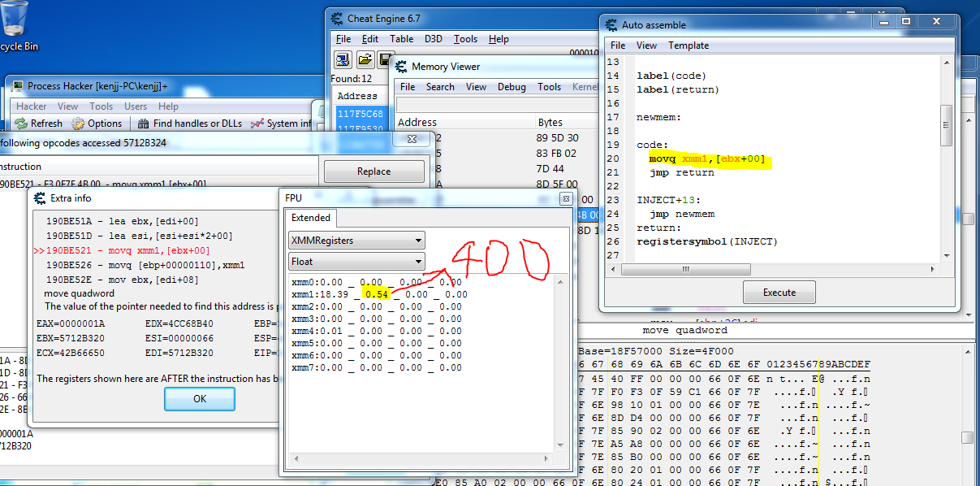
Task: Click line 190BE526 movq in Extra info
Action: tap(145, 265)
